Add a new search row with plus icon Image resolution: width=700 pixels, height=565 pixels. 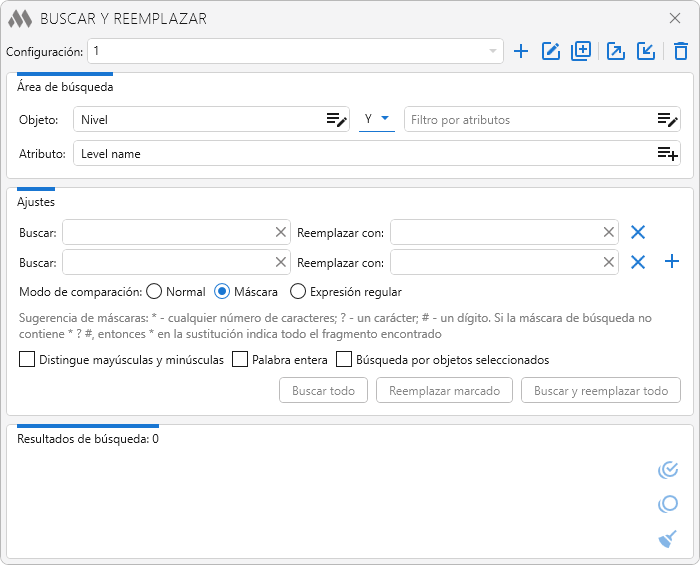673,262
